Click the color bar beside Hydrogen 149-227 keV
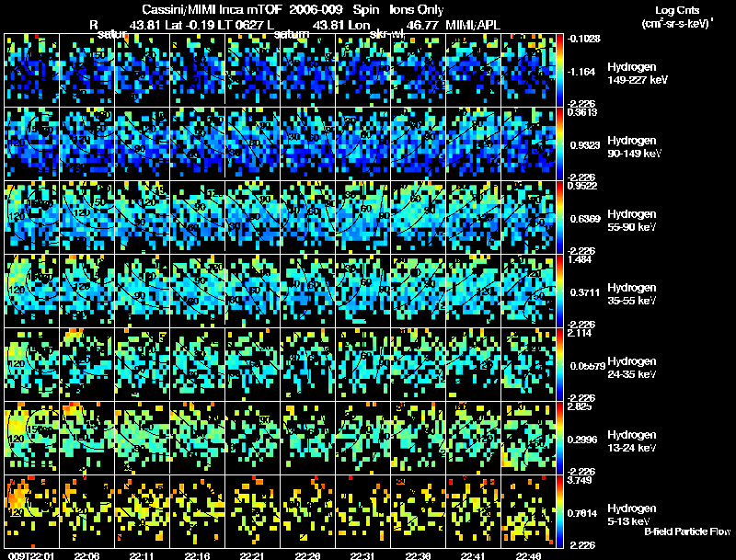 559,70
